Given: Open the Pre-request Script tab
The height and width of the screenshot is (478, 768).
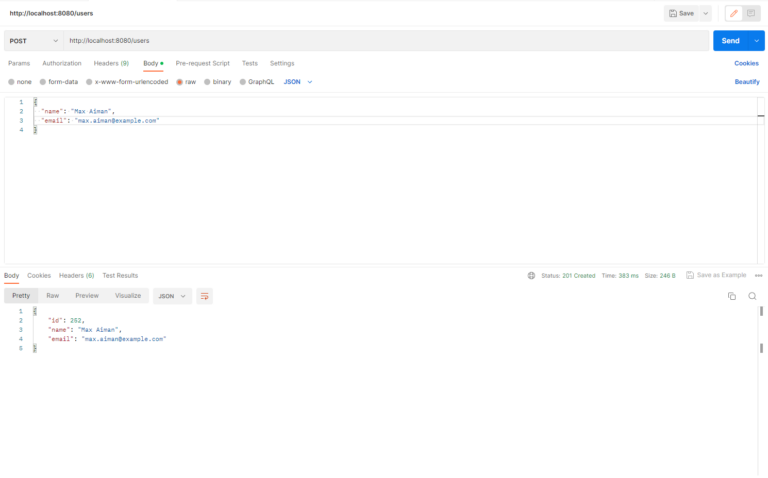Looking at the screenshot, I should click(202, 63).
